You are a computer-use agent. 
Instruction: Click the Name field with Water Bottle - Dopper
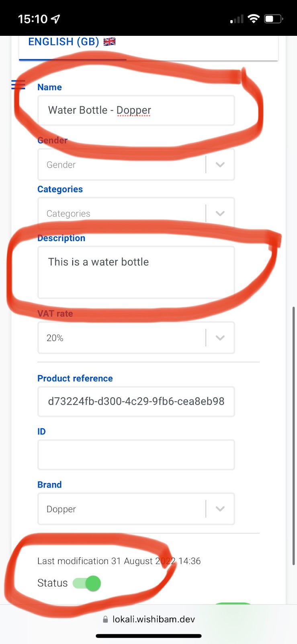click(136, 110)
